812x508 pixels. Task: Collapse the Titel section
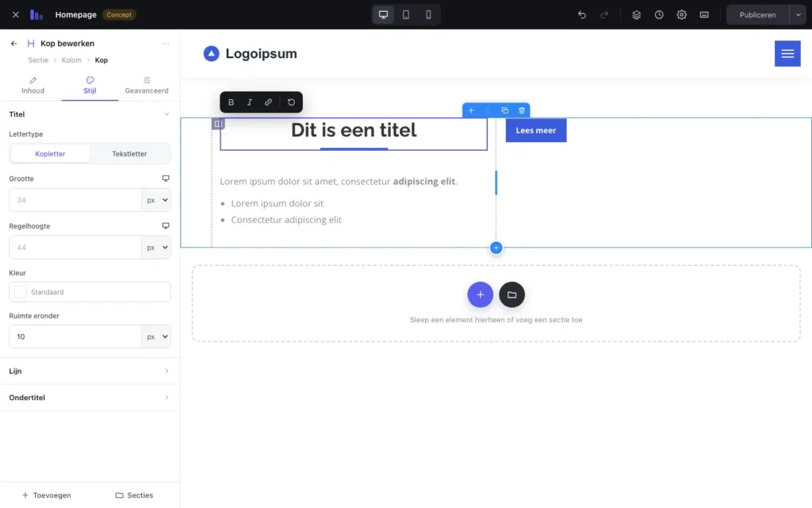click(90, 114)
